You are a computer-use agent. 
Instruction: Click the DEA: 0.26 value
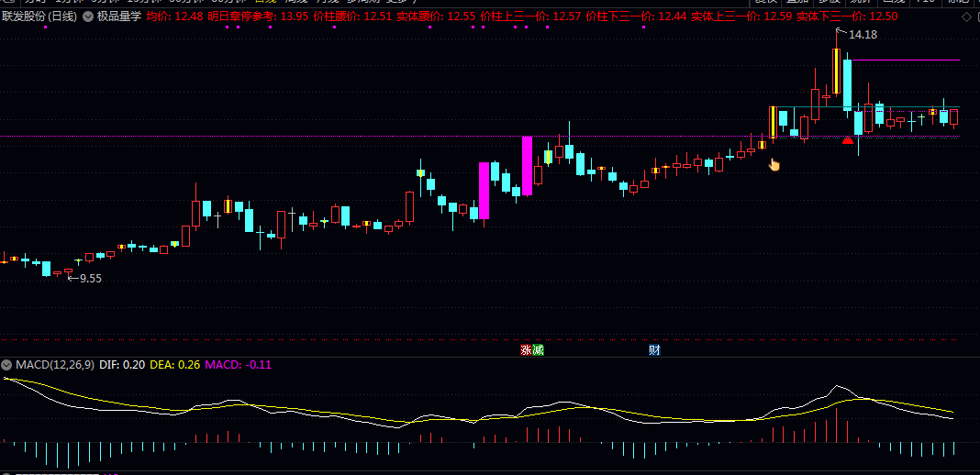(175, 365)
